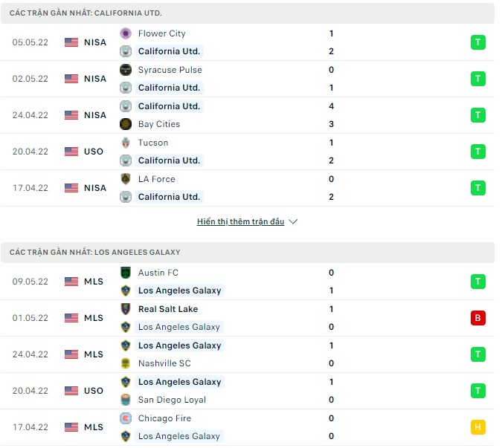Image resolution: width=502 pixels, height=448 pixels.
Task: Click the red B loss badge
Action: coord(477,318)
